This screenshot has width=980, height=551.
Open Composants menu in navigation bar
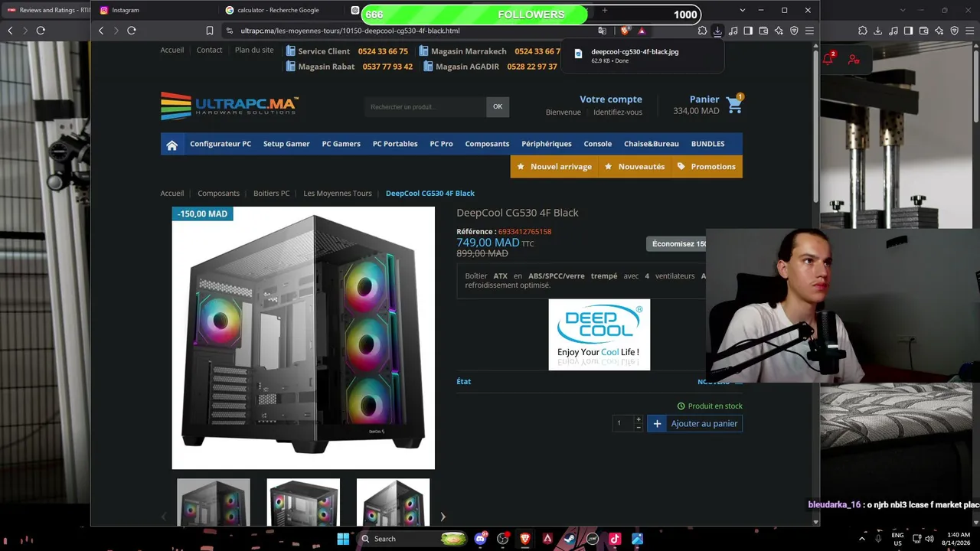click(x=487, y=144)
